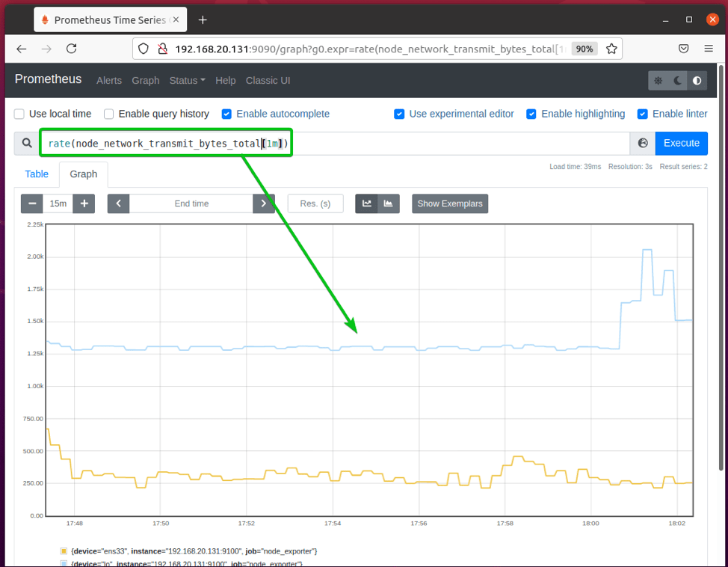Switch to light theme sun icon

pos(658,81)
